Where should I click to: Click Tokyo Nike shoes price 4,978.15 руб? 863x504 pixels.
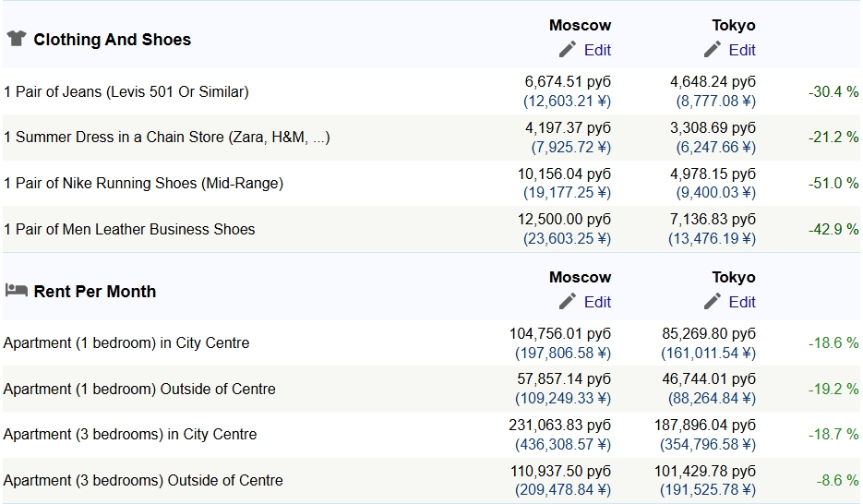713,174
